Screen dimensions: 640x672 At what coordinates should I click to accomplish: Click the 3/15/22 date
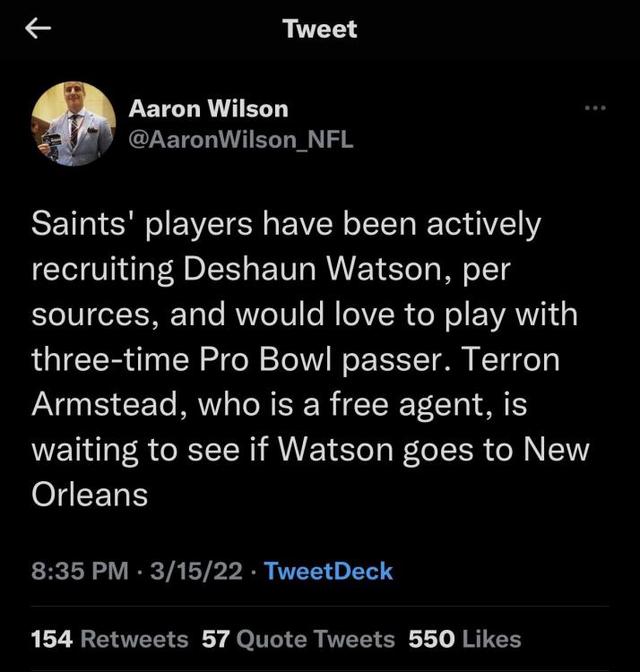click(x=196, y=571)
